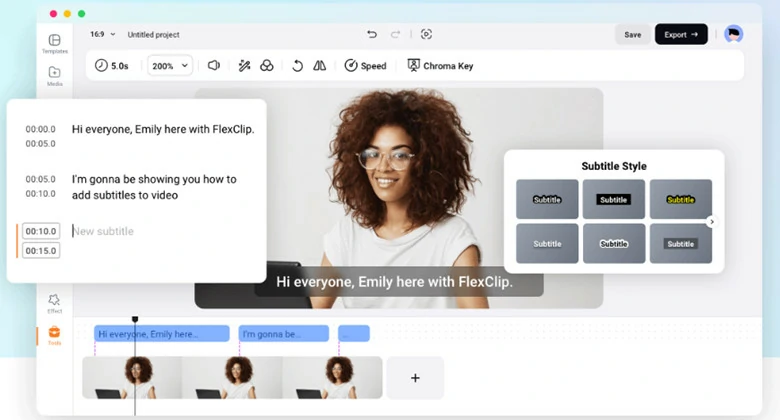Click the Untitled project name

tap(153, 35)
